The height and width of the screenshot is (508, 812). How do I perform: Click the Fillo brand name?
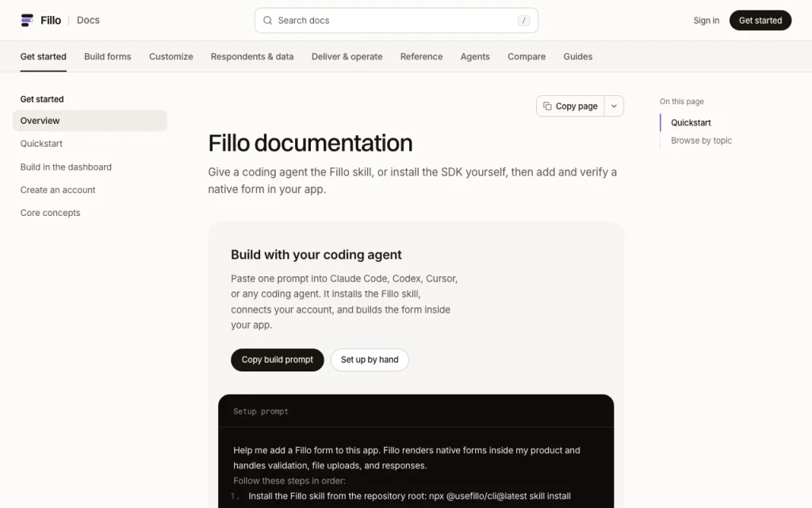[x=51, y=20]
